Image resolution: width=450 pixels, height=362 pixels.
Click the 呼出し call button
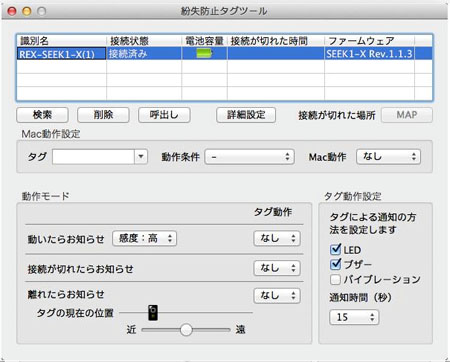(164, 115)
